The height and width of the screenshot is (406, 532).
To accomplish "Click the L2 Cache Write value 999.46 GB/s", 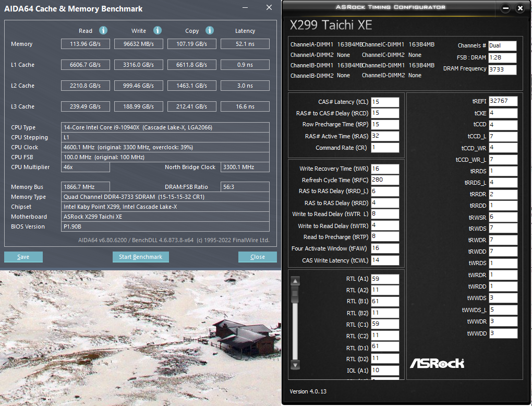I will pyautogui.click(x=139, y=86).
